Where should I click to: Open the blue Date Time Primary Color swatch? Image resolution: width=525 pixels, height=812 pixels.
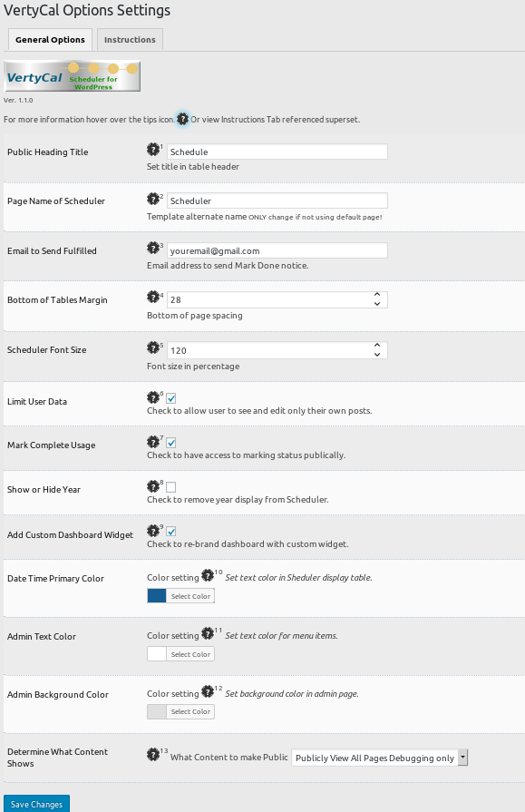coord(157,596)
